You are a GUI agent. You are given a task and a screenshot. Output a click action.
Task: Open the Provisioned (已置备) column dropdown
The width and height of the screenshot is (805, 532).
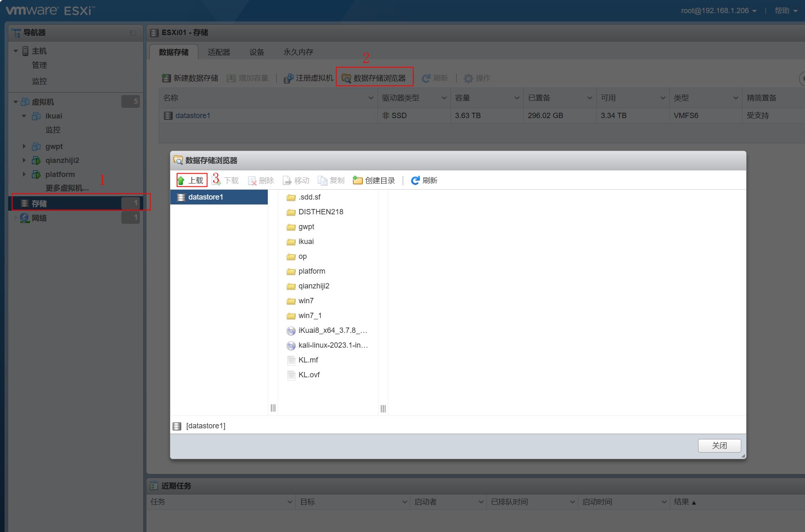[589, 98]
